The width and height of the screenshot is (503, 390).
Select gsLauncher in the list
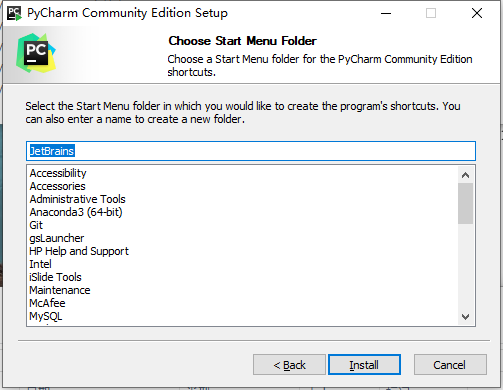coord(57,238)
